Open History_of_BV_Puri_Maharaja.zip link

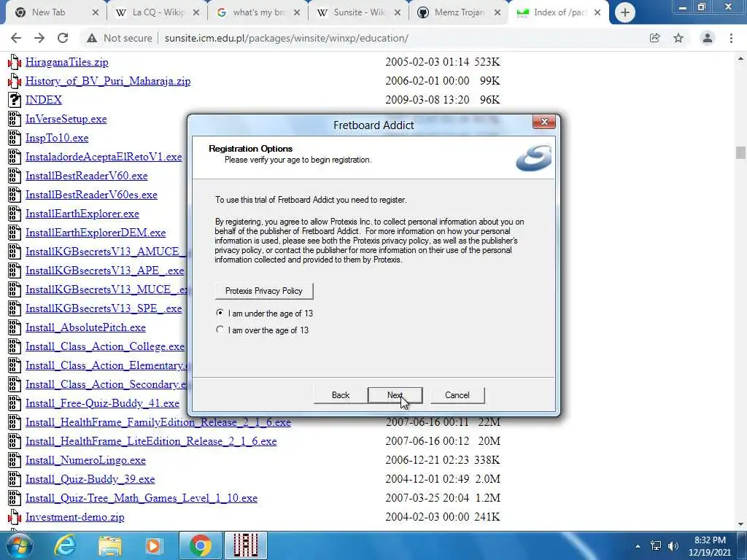coord(108,81)
